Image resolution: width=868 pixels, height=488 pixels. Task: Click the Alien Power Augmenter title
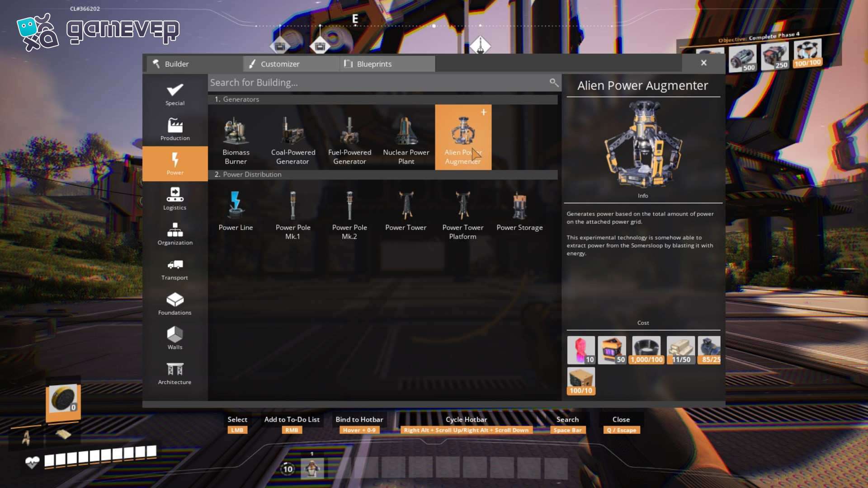point(642,85)
